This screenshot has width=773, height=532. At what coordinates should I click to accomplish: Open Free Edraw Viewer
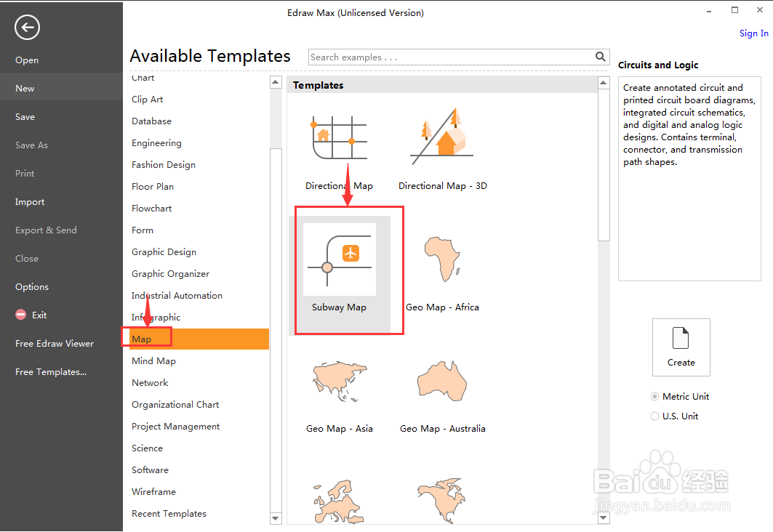(55, 343)
